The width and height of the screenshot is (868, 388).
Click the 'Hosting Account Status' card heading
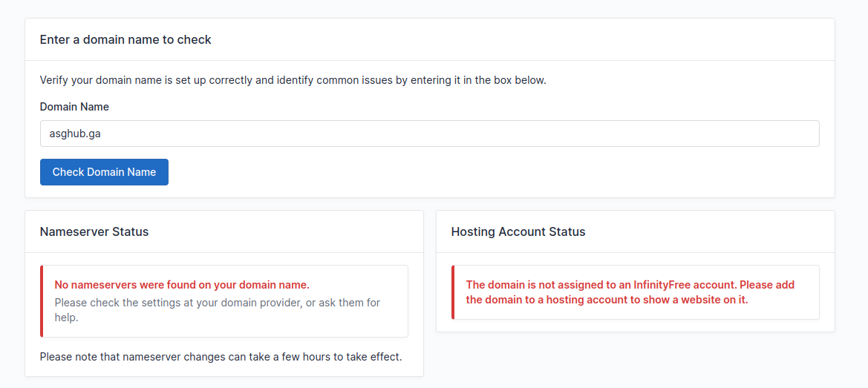518,232
